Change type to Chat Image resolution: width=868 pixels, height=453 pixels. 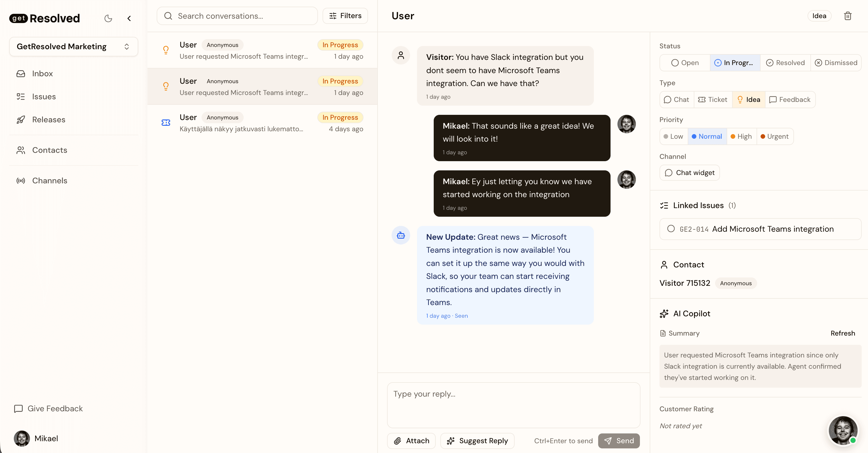coord(676,100)
